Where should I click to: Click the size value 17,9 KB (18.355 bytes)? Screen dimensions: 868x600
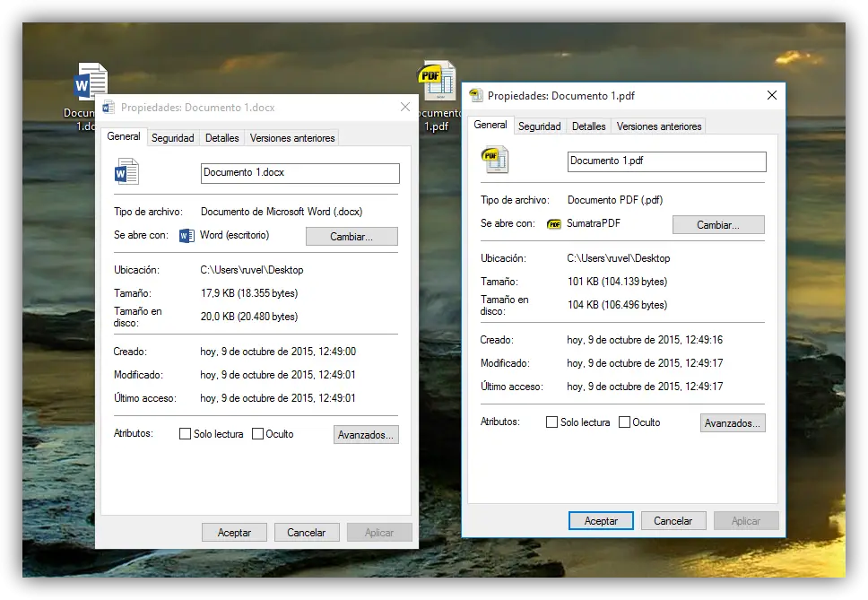pos(249,293)
